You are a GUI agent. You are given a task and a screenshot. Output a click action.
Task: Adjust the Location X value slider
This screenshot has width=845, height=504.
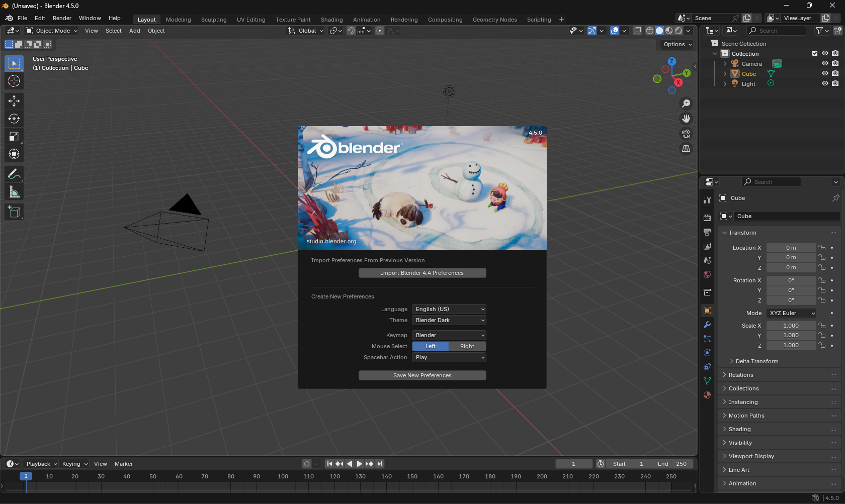(791, 247)
